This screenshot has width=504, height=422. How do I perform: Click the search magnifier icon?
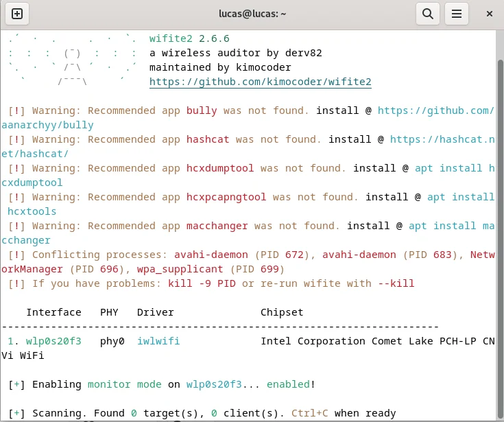click(x=427, y=14)
